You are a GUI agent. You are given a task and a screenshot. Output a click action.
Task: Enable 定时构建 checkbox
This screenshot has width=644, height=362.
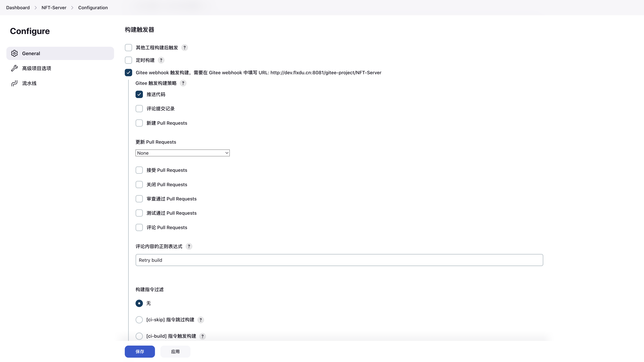tap(128, 60)
